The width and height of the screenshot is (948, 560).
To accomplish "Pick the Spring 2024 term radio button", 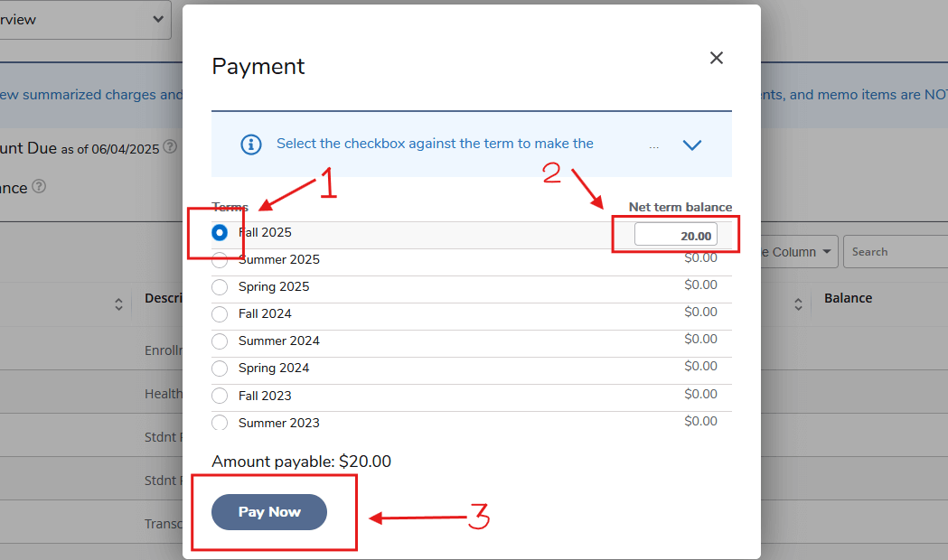I will coord(220,369).
